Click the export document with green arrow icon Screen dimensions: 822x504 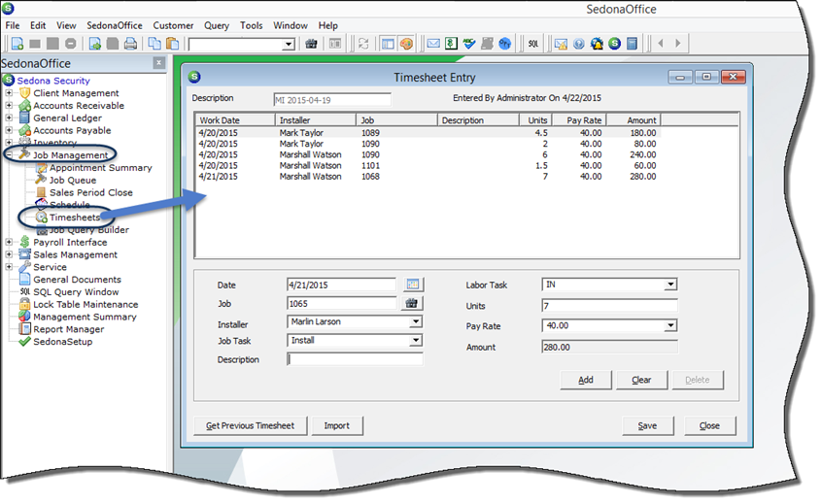pyautogui.click(x=95, y=44)
